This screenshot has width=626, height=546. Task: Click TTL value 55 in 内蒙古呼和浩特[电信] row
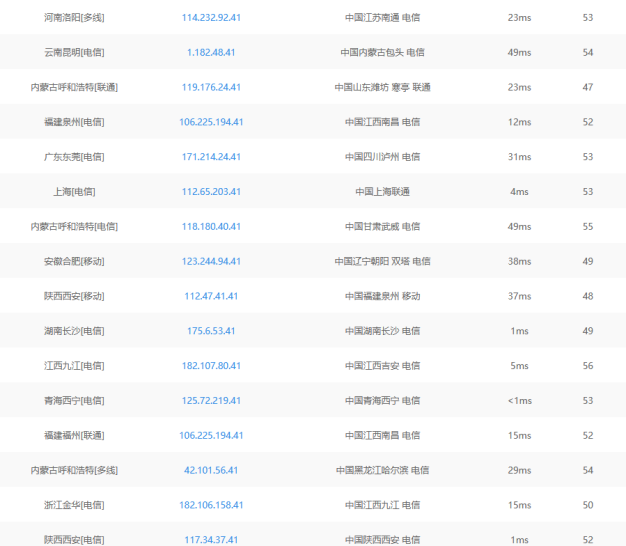pos(588,226)
